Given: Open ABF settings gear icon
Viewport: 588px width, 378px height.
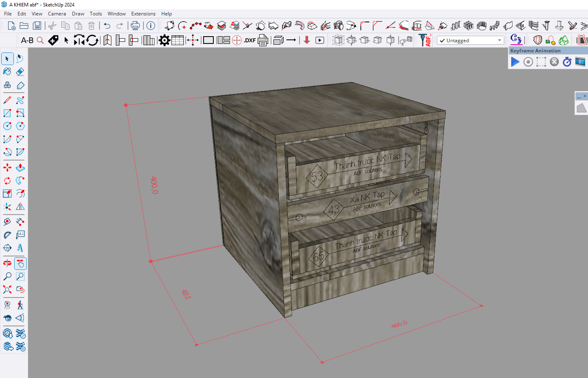Looking at the screenshot, I should pyautogui.click(x=164, y=40).
